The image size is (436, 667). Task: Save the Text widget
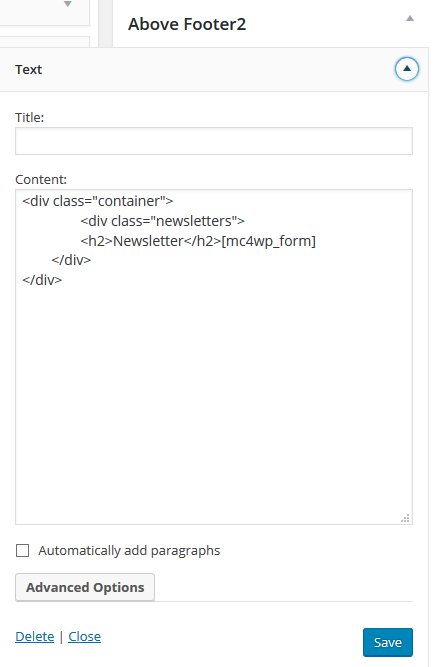388,642
